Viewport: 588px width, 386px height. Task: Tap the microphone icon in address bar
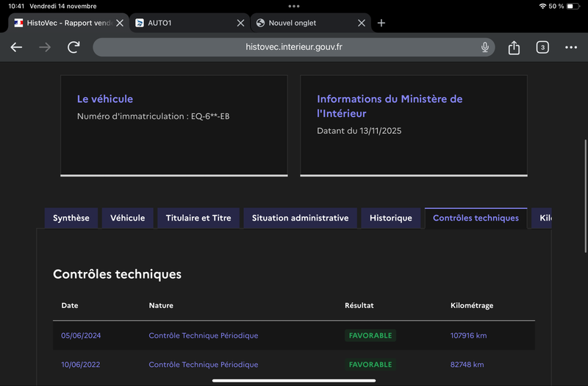pyautogui.click(x=485, y=47)
